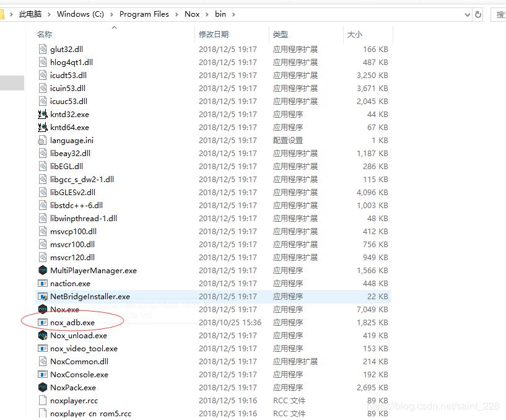This screenshot has width=506, height=420.
Task: Click the glut32.dll file icon
Action: 43,49
